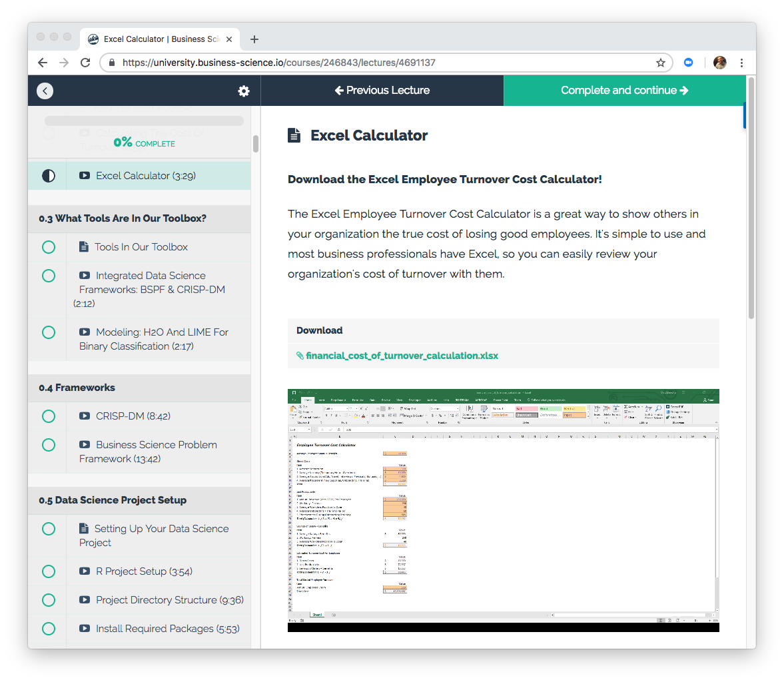This screenshot has width=784, height=682.
Task: Click the site lock icon
Action: [x=112, y=63]
